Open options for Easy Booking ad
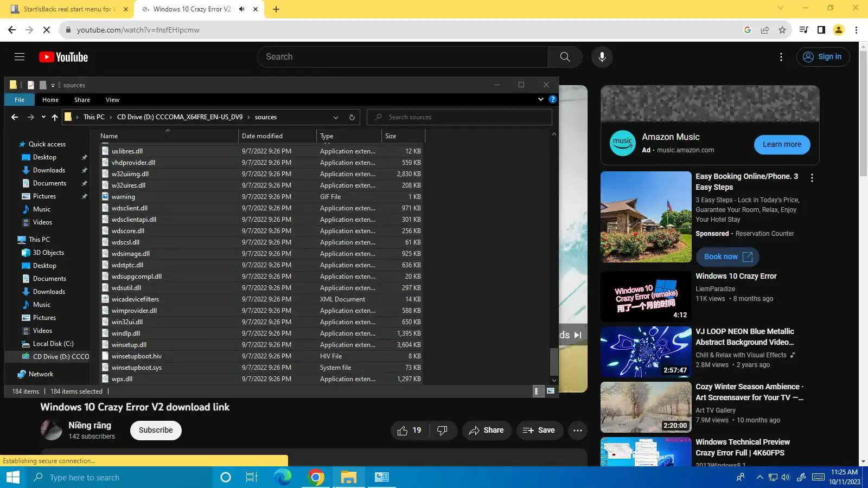868x488 pixels. point(812,178)
